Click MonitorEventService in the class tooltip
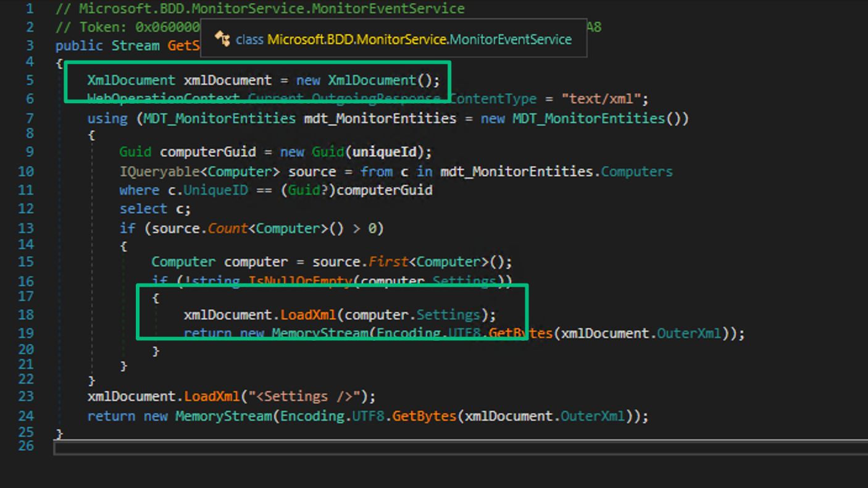This screenshot has height=488, width=868. [511, 39]
